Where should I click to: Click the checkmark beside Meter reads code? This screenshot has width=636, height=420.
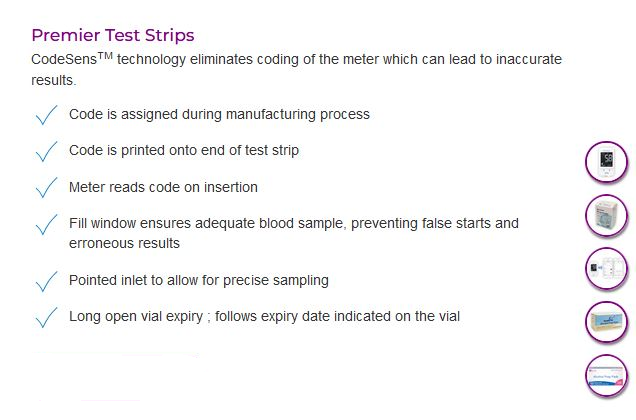click(x=46, y=187)
